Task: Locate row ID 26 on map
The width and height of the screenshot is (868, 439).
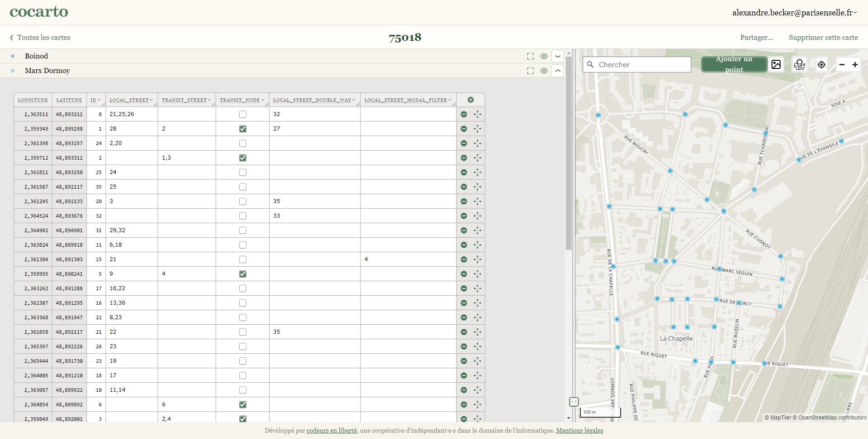Action: click(477, 346)
